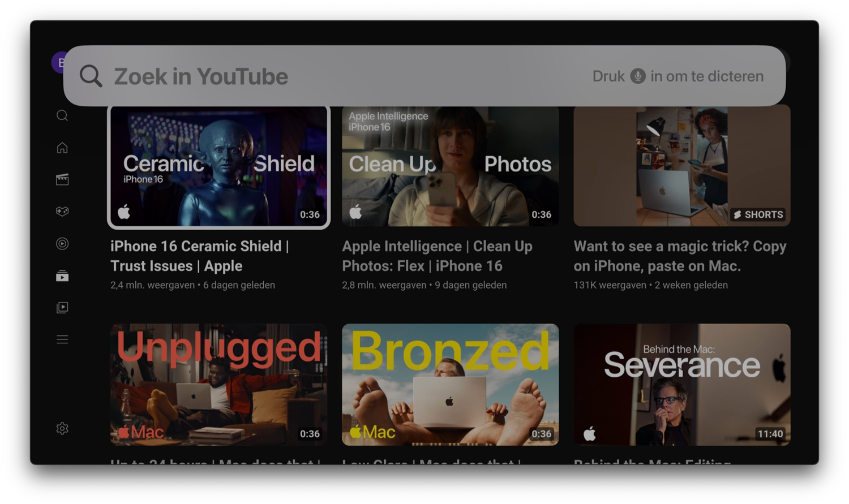Open the sidebar Search icon

tap(62, 115)
